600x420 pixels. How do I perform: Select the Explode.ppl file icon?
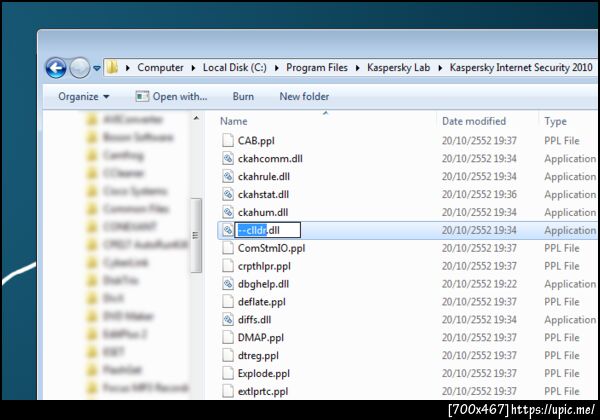(x=228, y=373)
